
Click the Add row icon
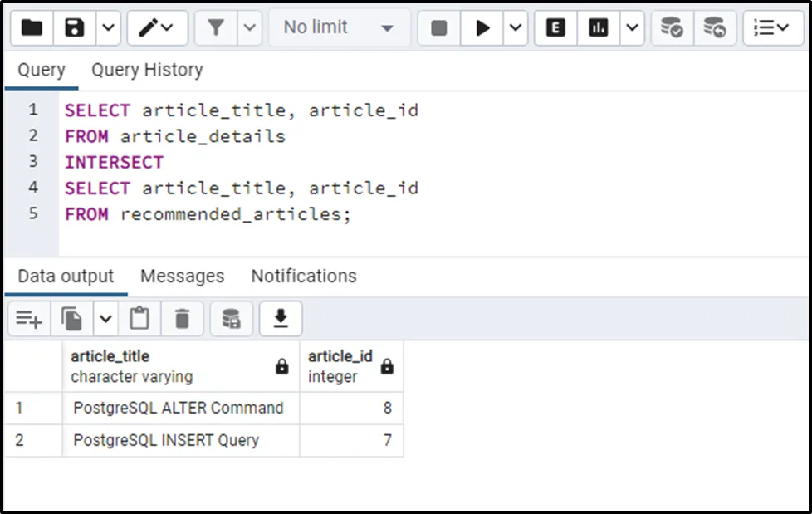point(28,319)
